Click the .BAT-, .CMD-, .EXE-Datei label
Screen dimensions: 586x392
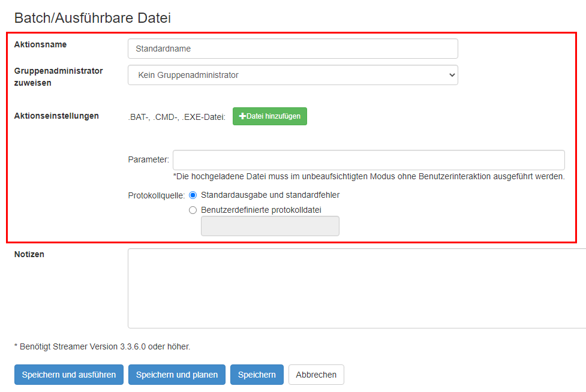click(x=176, y=117)
